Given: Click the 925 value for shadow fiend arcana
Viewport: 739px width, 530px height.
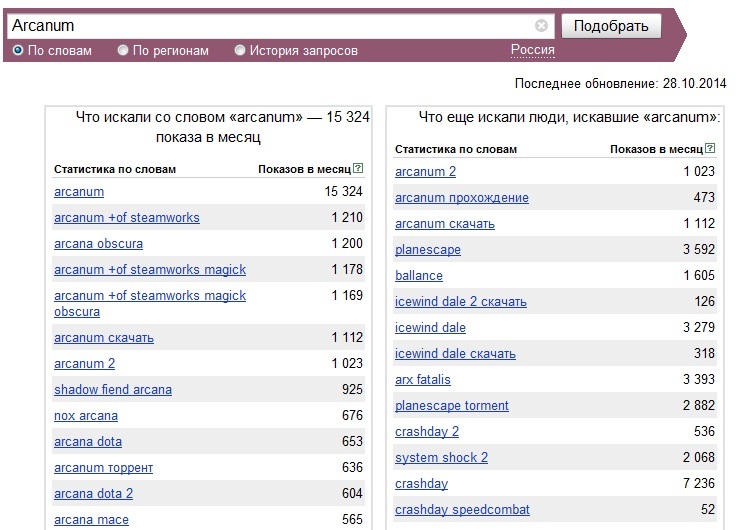Looking at the screenshot, I should [x=352, y=389].
